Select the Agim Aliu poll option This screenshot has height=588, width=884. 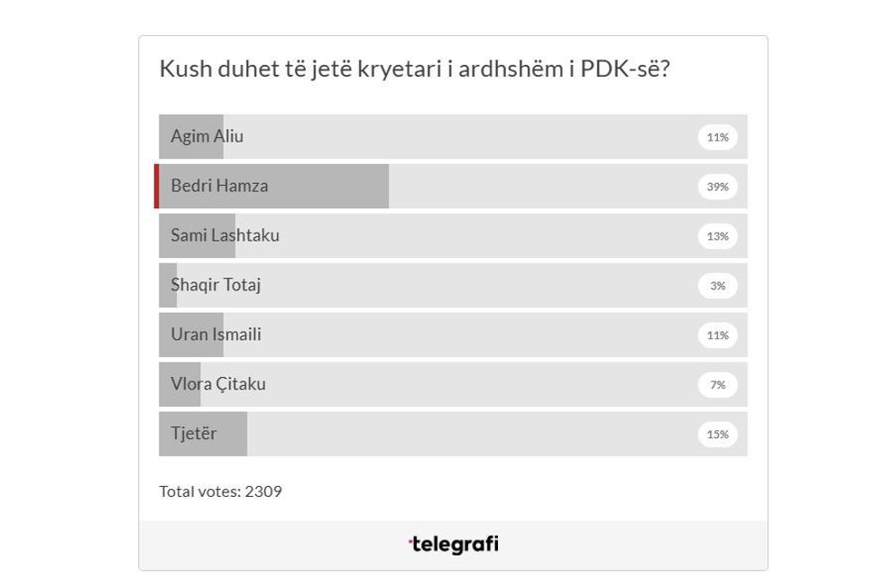coord(207,137)
